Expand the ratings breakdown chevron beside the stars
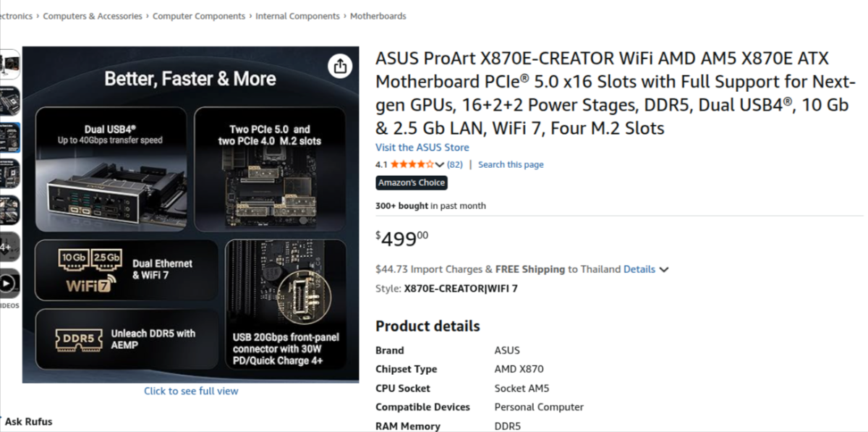Screen dimensions: 868x432 (440, 164)
